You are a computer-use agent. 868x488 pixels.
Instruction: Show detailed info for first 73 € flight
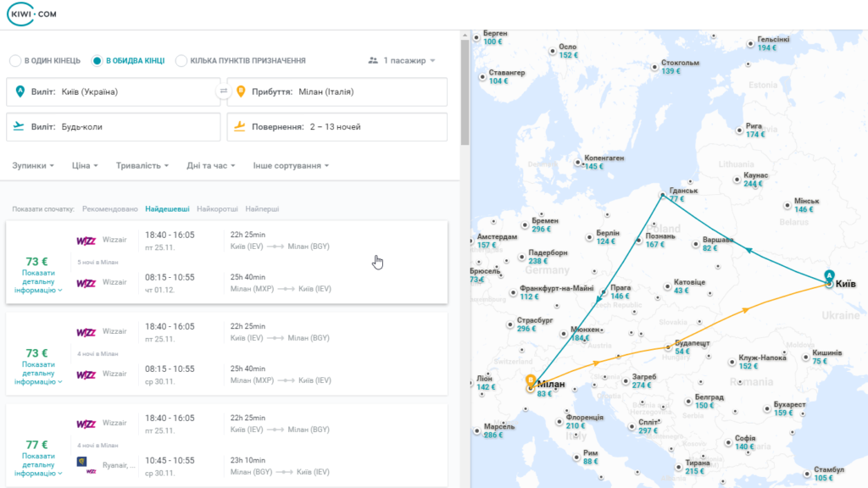(x=38, y=281)
